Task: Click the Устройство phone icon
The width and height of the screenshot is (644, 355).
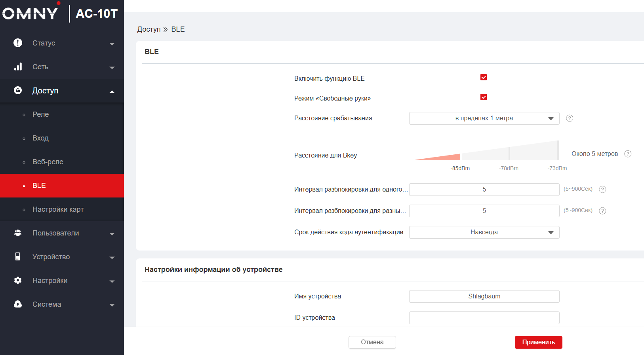Action: (x=18, y=256)
